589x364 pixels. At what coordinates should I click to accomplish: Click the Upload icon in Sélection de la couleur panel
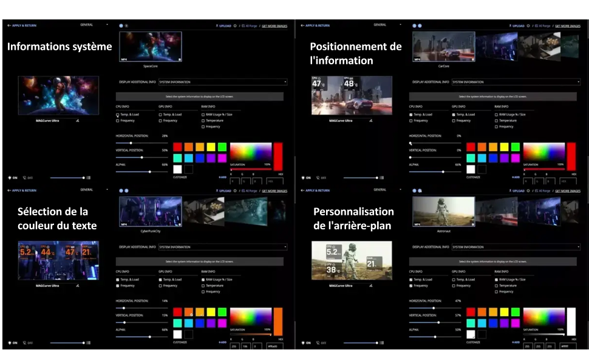coord(217,191)
